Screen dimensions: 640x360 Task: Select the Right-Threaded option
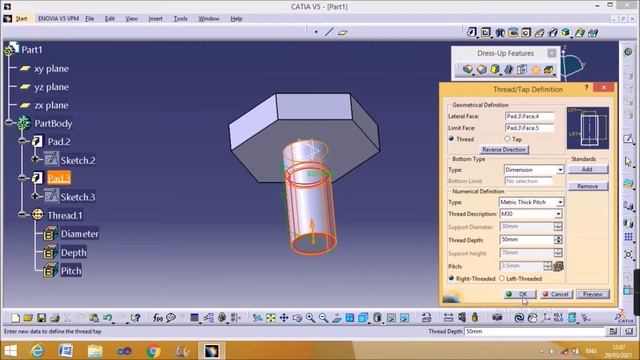tap(451, 278)
